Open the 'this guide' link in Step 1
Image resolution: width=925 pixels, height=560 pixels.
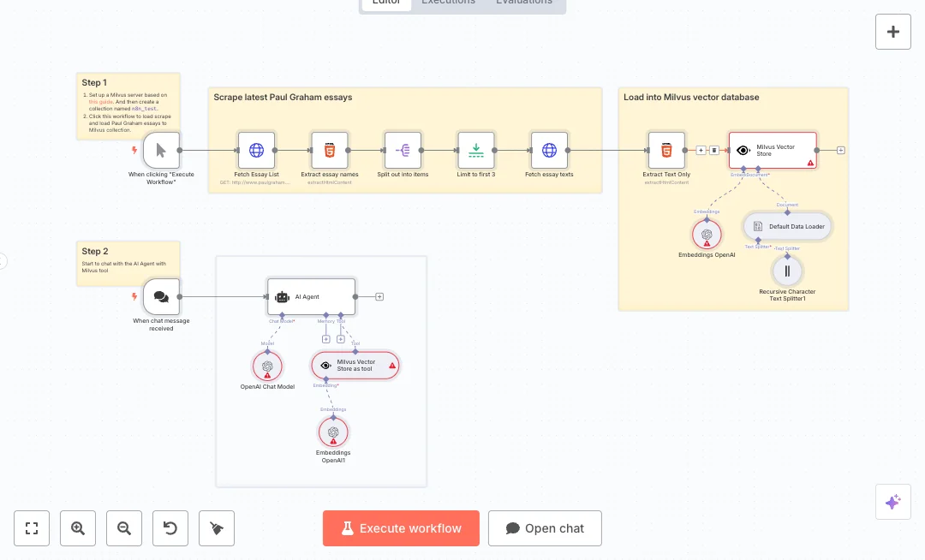101,102
